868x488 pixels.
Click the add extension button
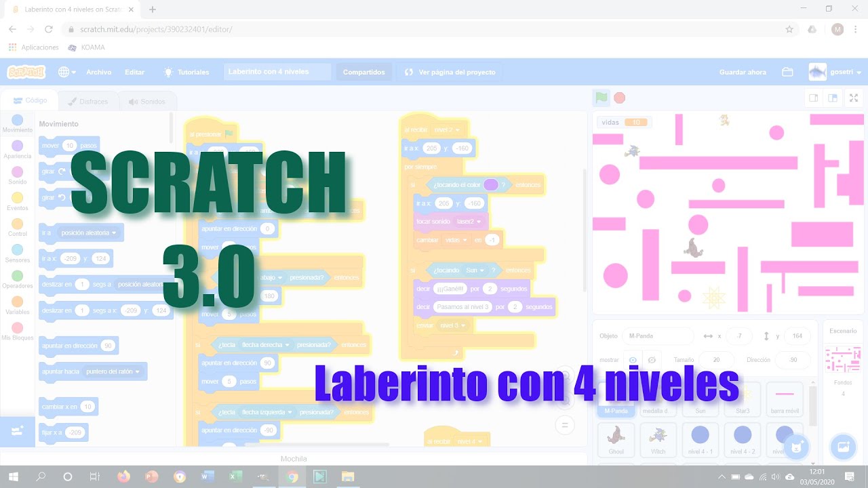tap(18, 431)
